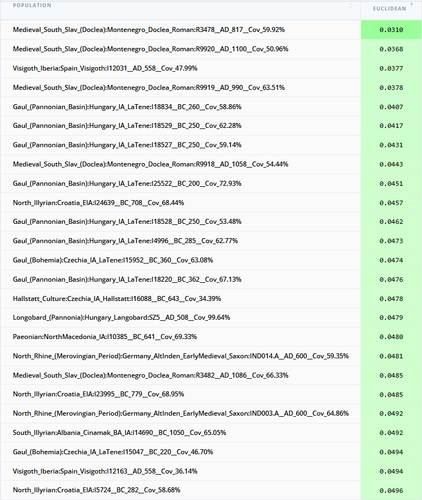The image size is (422, 500).
Task: Click the 0.0496 Euclidean value cell
Action: coord(391,490)
